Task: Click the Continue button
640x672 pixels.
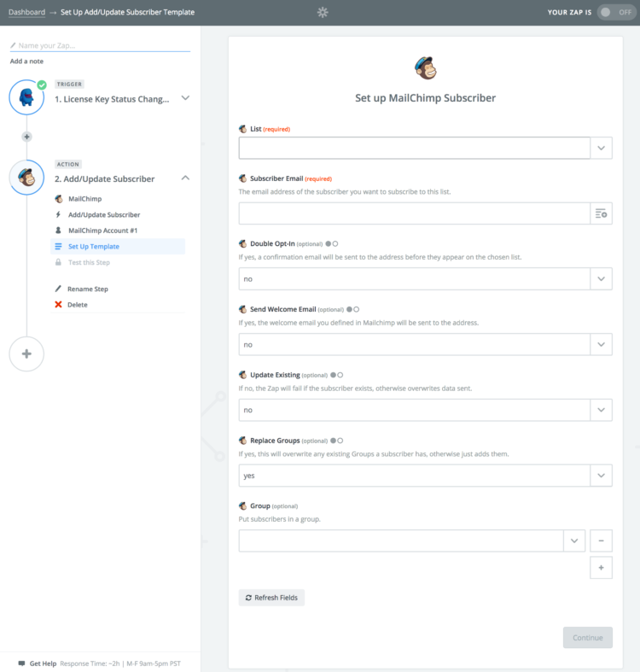Action: pyautogui.click(x=588, y=638)
